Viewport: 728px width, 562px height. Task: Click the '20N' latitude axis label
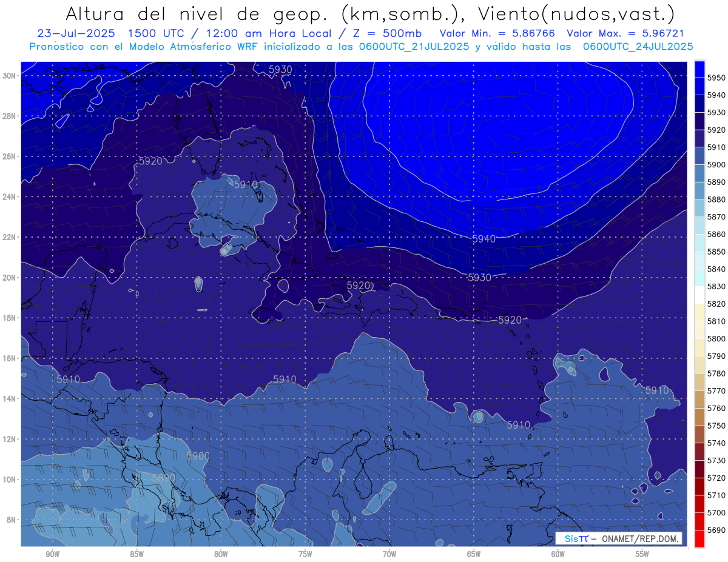(10, 278)
